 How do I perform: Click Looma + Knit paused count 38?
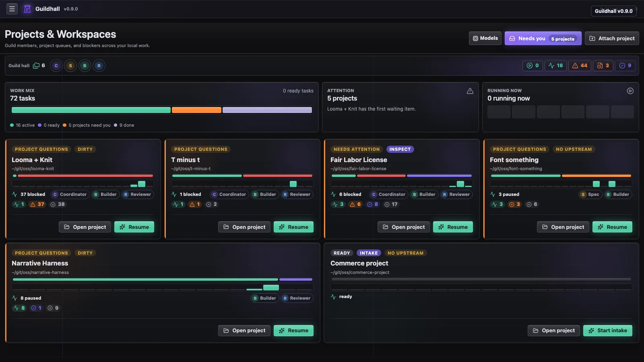[x=58, y=204]
